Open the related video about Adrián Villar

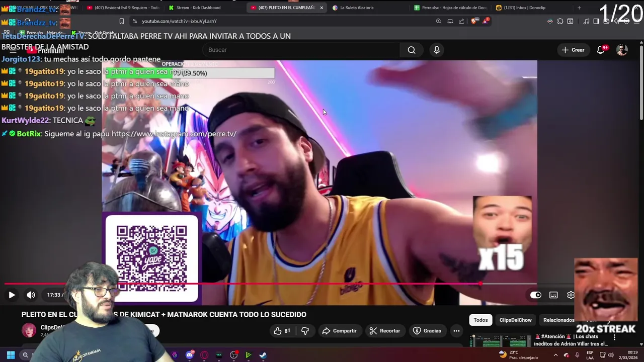[571, 340]
